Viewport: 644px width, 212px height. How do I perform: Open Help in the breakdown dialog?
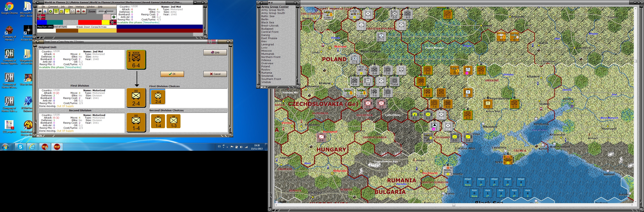[215, 52]
